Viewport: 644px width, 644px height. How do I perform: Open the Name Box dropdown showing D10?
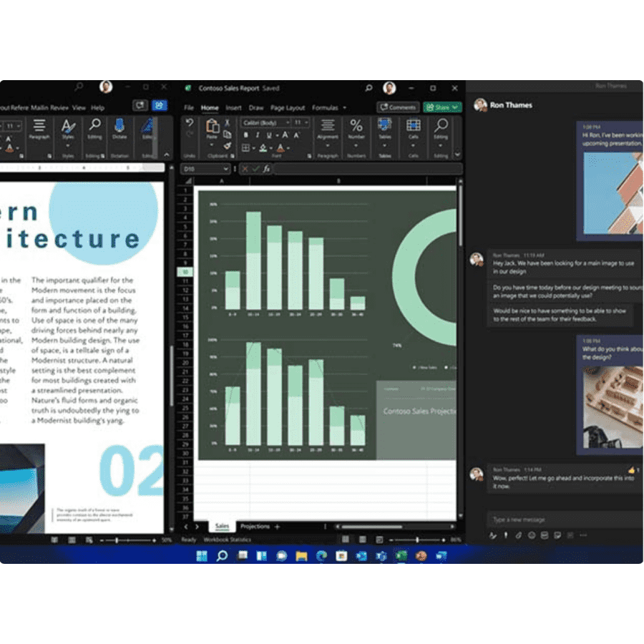pyautogui.click(x=225, y=168)
